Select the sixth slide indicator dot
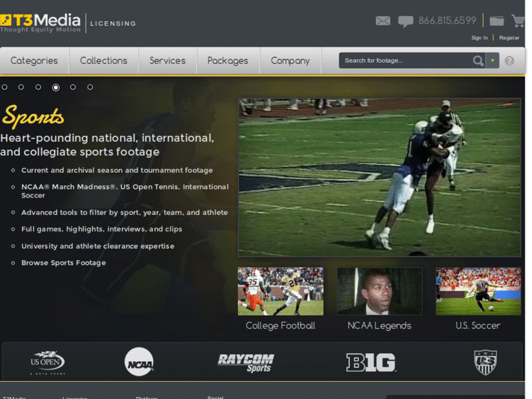The height and width of the screenshot is (399, 532). 90,87
